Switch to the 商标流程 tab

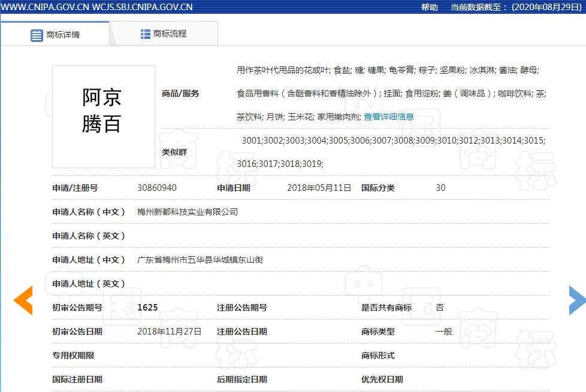[x=164, y=34]
